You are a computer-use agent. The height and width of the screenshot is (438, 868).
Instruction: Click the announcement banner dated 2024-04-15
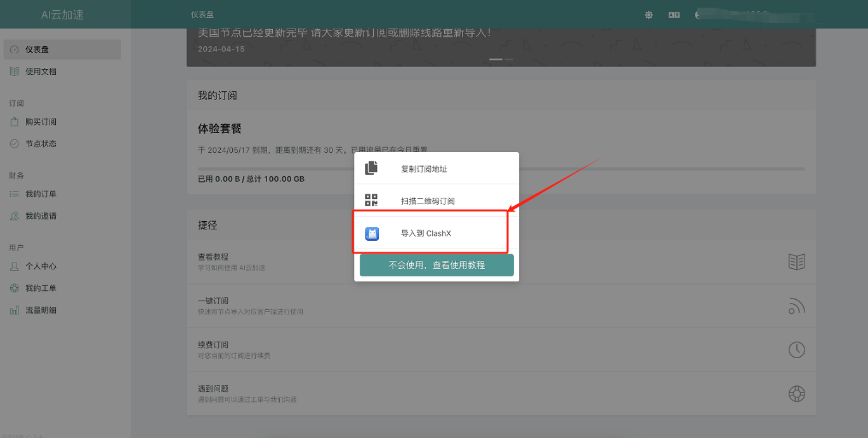(501, 47)
